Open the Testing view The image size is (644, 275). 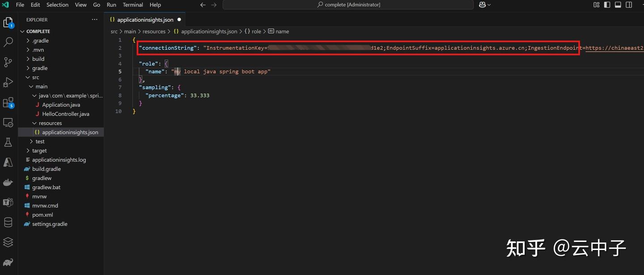(8, 142)
